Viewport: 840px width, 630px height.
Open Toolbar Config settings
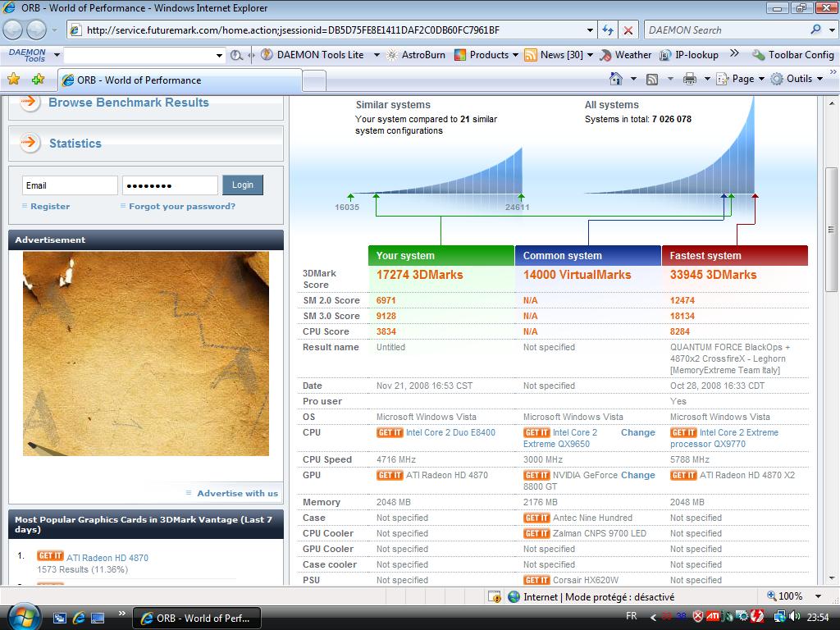point(793,55)
